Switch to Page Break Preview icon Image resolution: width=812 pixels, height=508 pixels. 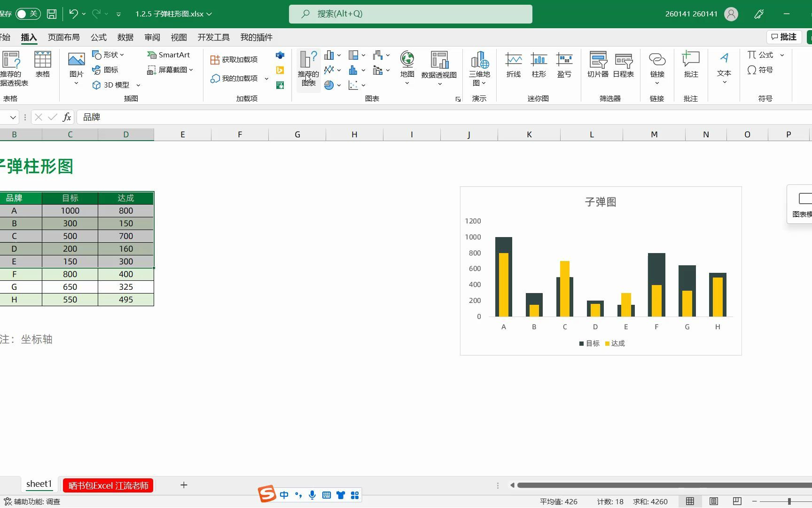coord(737,501)
